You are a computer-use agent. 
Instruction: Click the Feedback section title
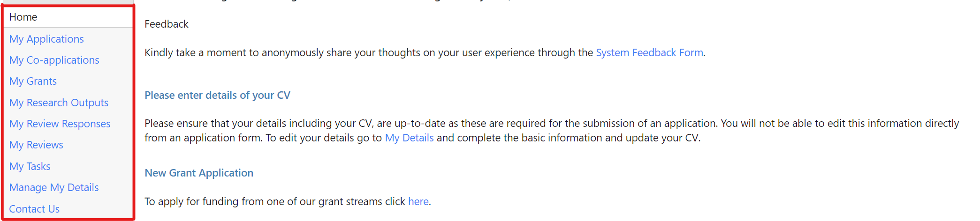pos(167,24)
